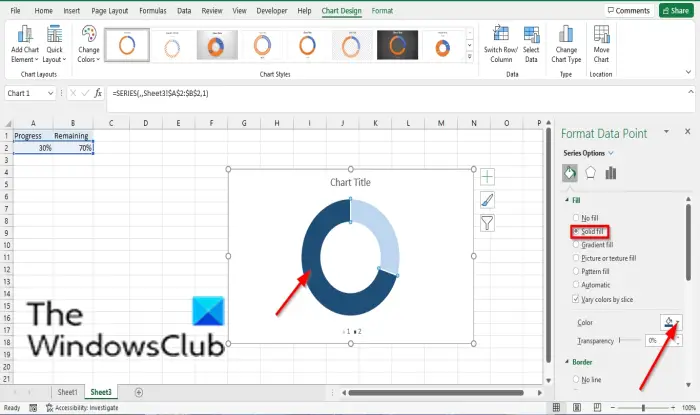This screenshot has height=415, width=700.
Task: Open the File menu
Action: [x=15, y=11]
